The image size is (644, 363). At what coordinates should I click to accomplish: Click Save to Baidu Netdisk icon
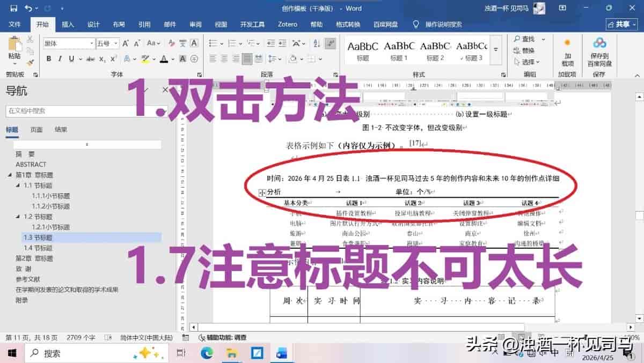coord(599,43)
